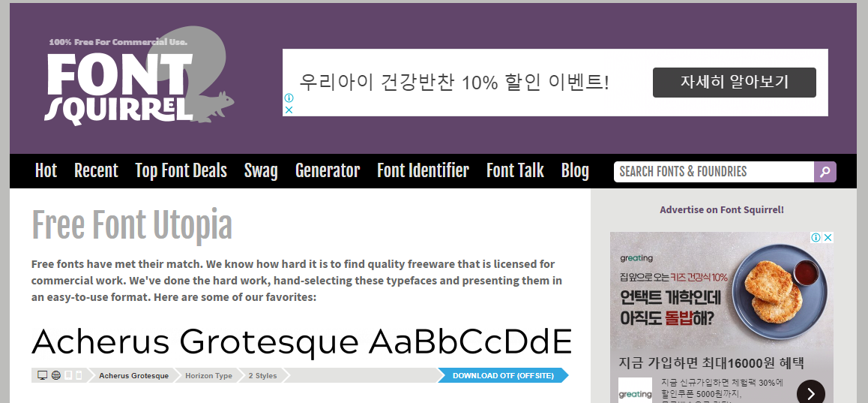Click the desktop monitor license icon

[43, 375]
